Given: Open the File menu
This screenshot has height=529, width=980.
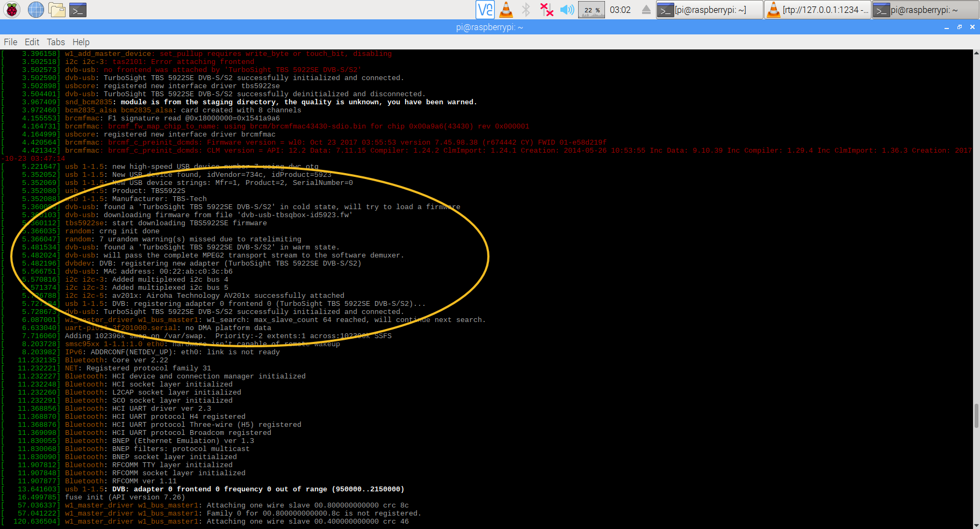Looking at the screenshot, I should [x=10, y=42].
